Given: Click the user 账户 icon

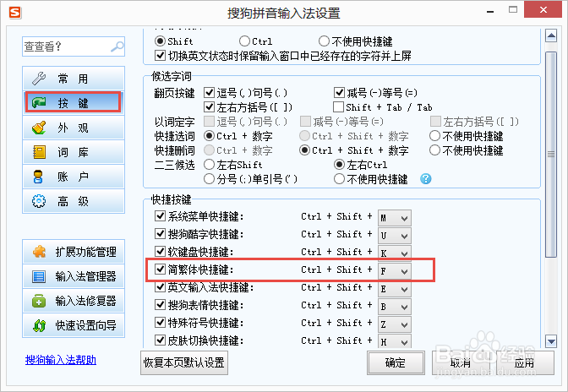Looking at the screenshot, I should click(x=38, y=177).
